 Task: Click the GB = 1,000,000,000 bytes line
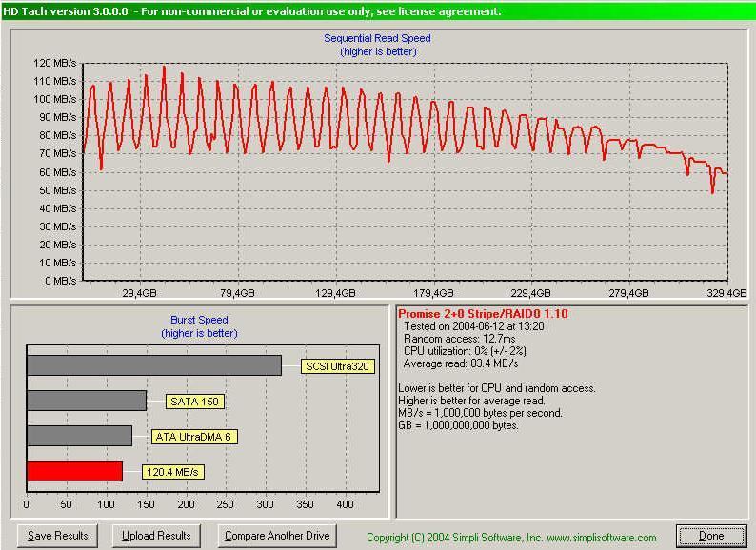pos(459,425)
